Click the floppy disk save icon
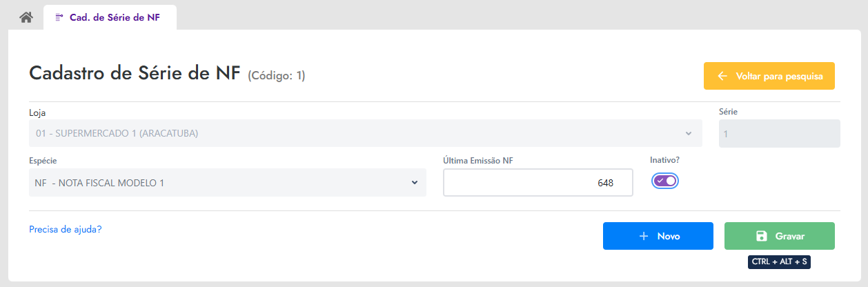Image resolution: width=868 pixels, height=287 pixels. tap(761, 236)
